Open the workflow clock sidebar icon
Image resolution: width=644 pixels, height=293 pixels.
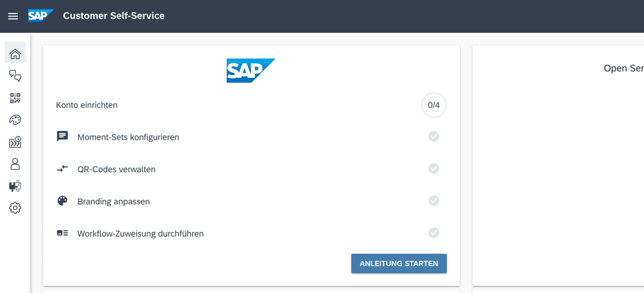click(x=15, y=142)
